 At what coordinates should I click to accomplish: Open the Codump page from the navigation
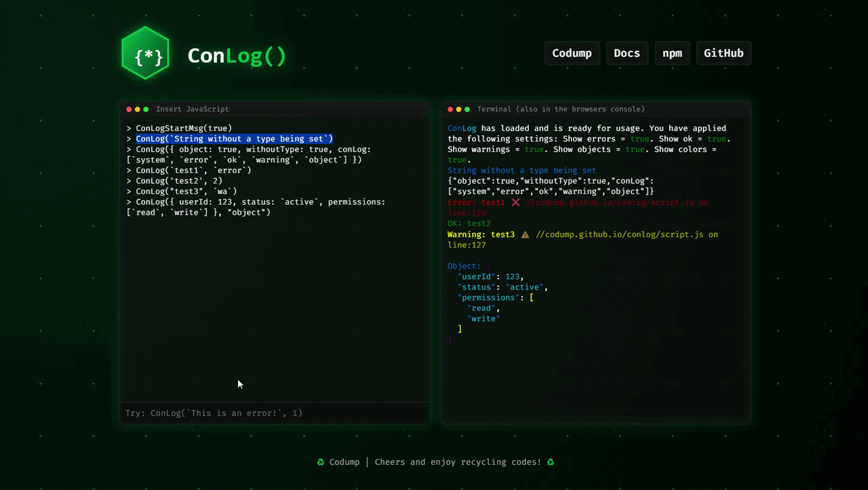[x=572, y=53]
